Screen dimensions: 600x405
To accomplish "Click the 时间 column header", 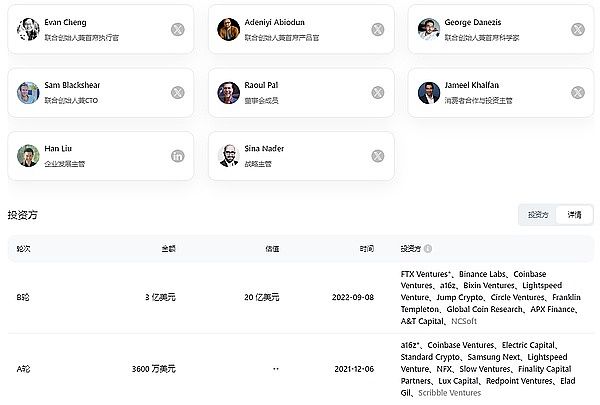I will 367,248.
